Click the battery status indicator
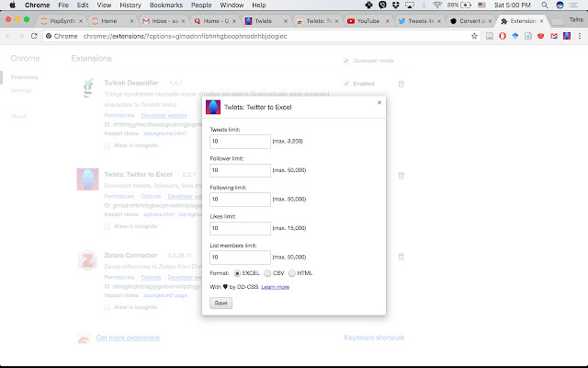Image resolution: width=588 pixels, height=368 pixels. 459,5
